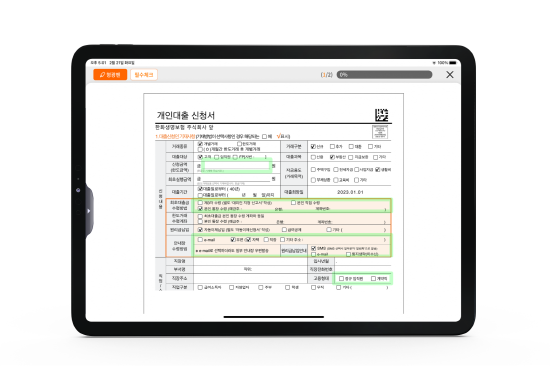Click the empty 직장주소 field
Viewport: 550px width, 366px height.
coord(250,278)
